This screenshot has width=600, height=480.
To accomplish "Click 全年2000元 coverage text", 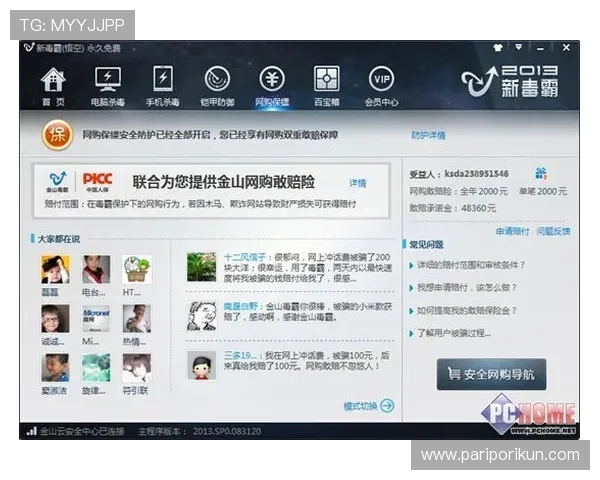I will (x=484, y=191).
